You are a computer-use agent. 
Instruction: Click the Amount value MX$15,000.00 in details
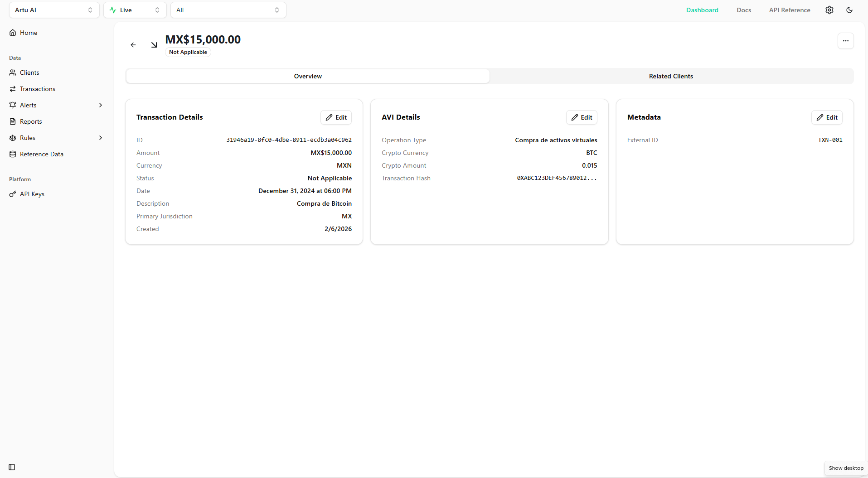click(x=331, y=153)
